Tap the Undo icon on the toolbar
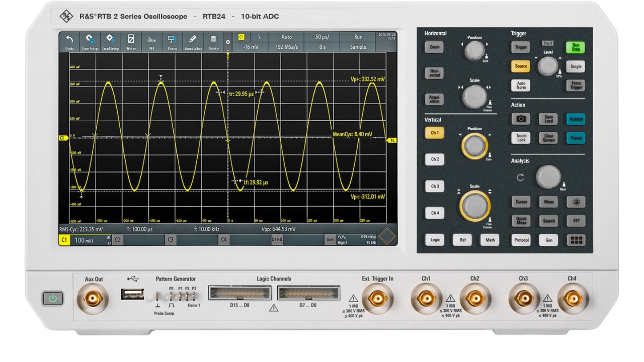 pos(69,40)
